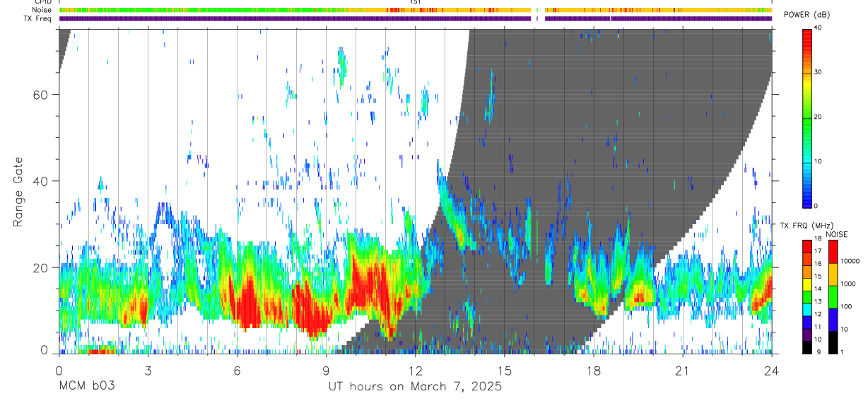Click the yellow swatch in the TX FRQ legend

pos(807,284)
